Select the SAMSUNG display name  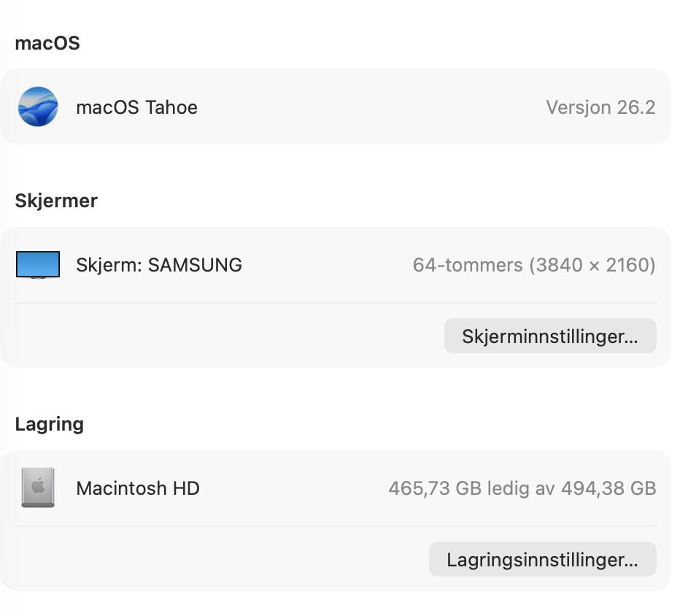[195, 265]
